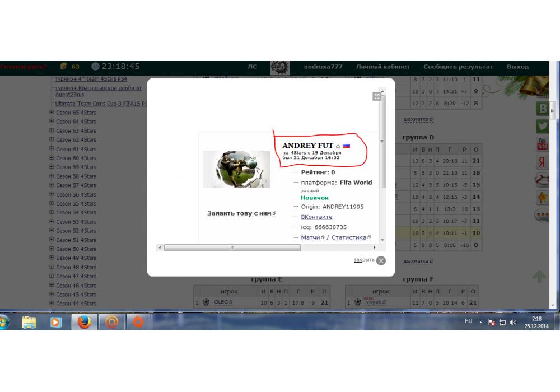Image resolution: width=560 pixels, height=392 pixels.
Task: Click the lifebuoy help sidebar icon
Action: 542,180
